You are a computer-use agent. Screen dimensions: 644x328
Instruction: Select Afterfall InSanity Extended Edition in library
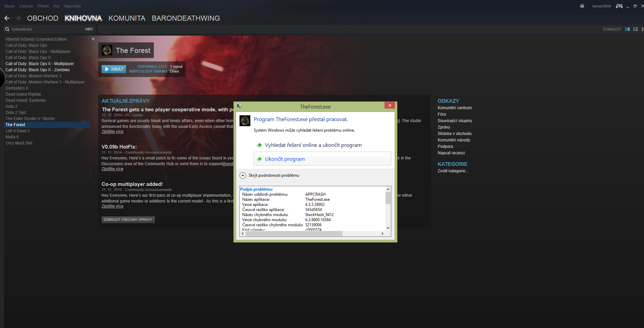[36, 39]
